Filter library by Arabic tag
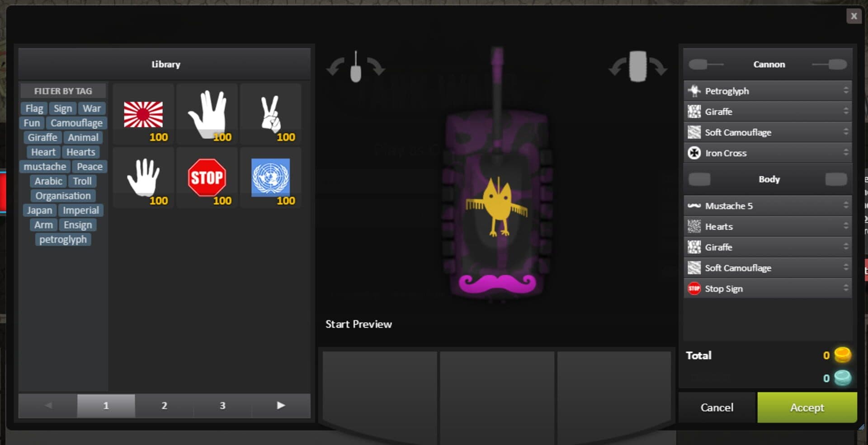 48,181
